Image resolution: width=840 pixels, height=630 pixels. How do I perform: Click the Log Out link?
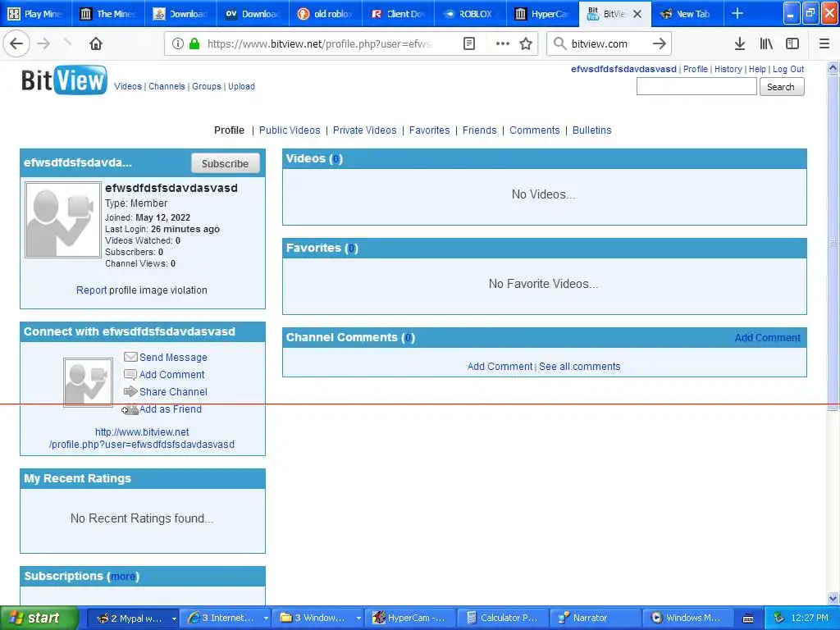[x=788, y=69]
